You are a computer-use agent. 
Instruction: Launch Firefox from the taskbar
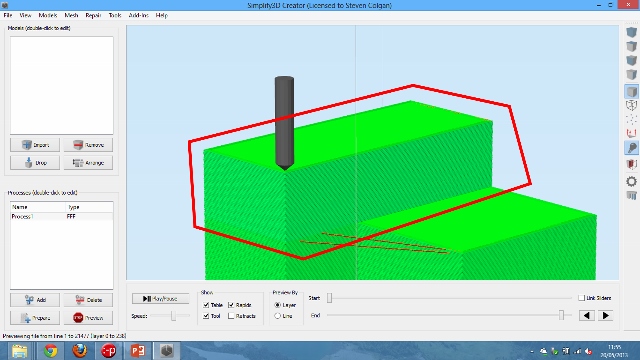point(80,351)
